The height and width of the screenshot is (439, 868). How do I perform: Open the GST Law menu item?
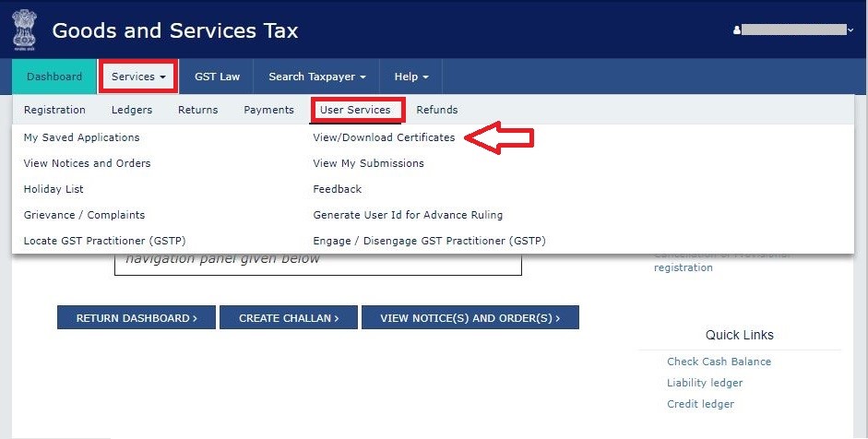217,77
